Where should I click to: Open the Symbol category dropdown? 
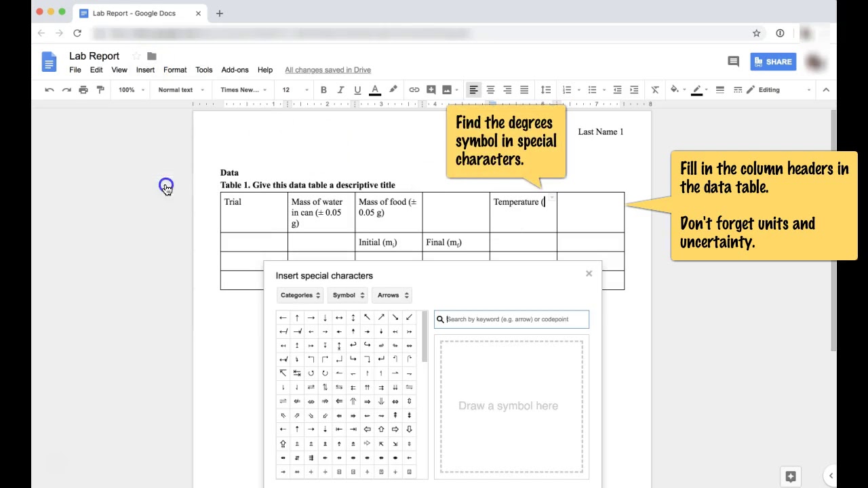click(x=348, y=295)
